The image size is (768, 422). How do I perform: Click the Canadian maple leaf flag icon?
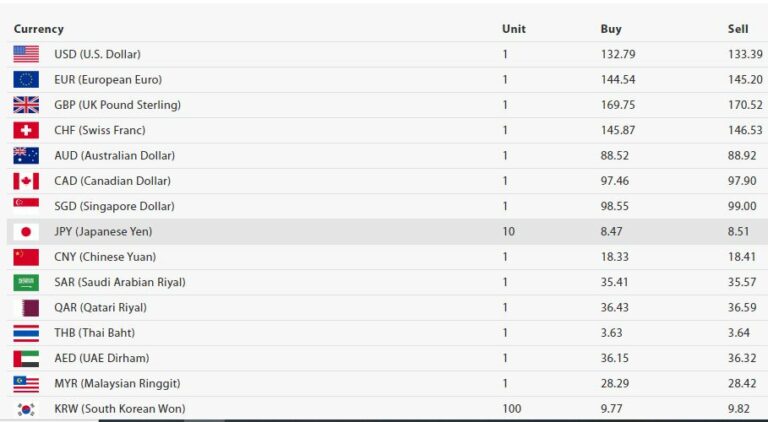coord(26,181)
